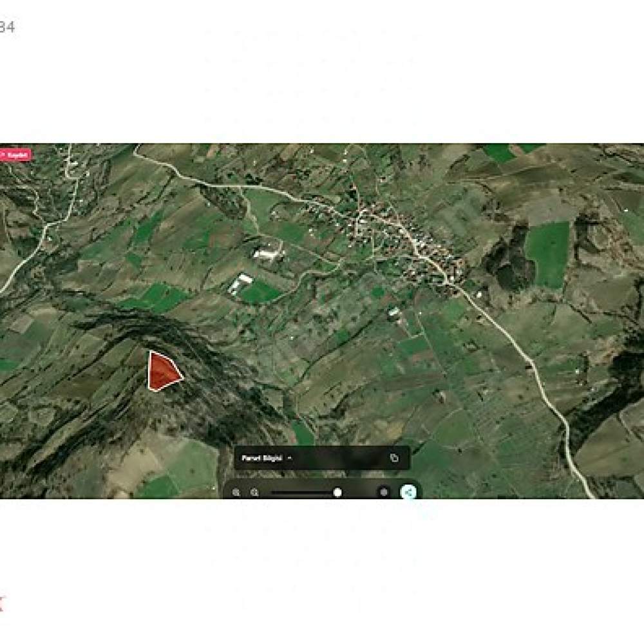Click the white warehouse beside green field
Image resolution: width=644 pixels, height=644 pixels.
coord(240,283)
